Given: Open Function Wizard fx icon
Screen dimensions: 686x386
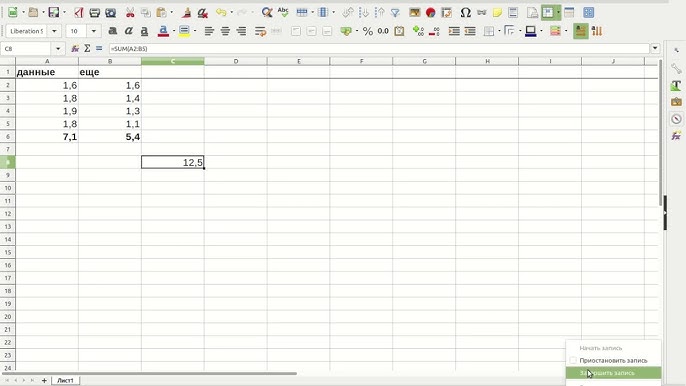Looking at the screenshot, I should pos(75,49).
